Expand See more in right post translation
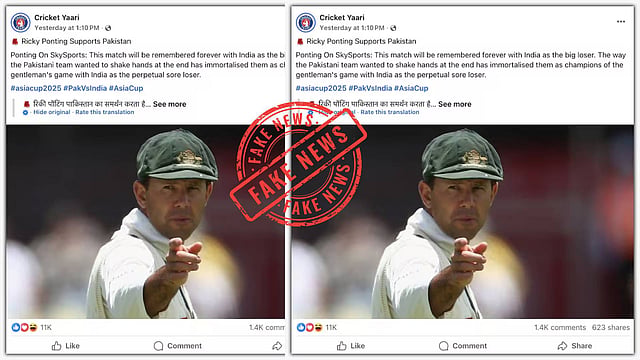This screenshot has width=640, height=360. [455, 104]
